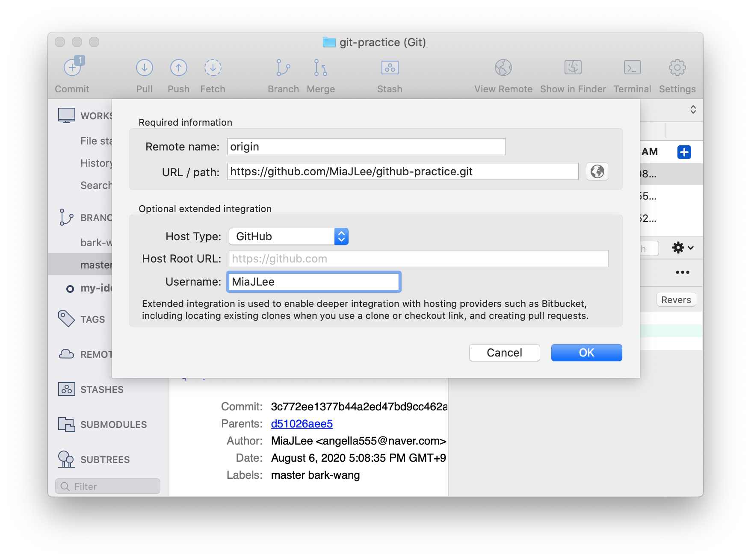Click the Fetch toolbar icon

[x=213, y=68]
